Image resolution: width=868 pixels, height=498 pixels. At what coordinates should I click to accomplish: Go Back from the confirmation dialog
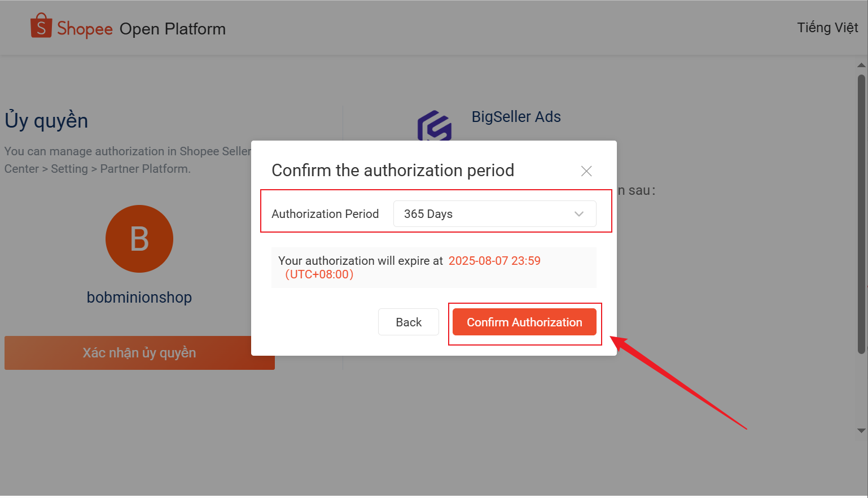click(x=409, y=322)
